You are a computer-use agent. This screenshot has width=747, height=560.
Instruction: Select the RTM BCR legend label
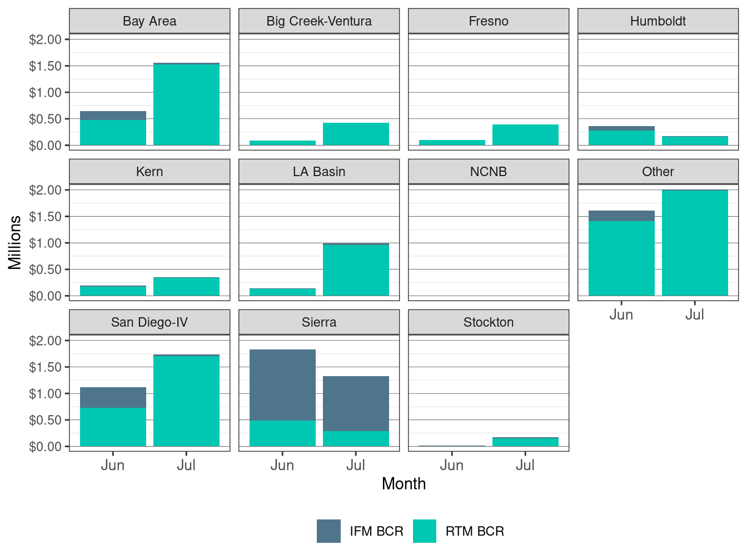[x=475, y=532]
